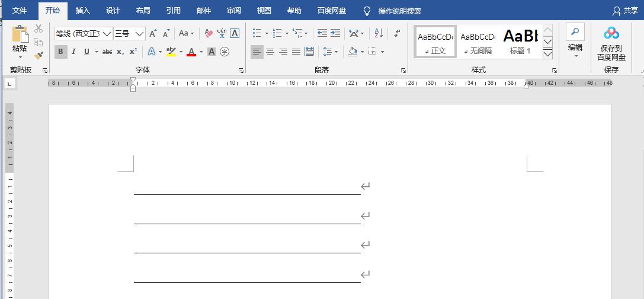Open font color dropdown arrow
This screenshot has height=299, width=644.
pyautogui.click(x=201, y=52)
